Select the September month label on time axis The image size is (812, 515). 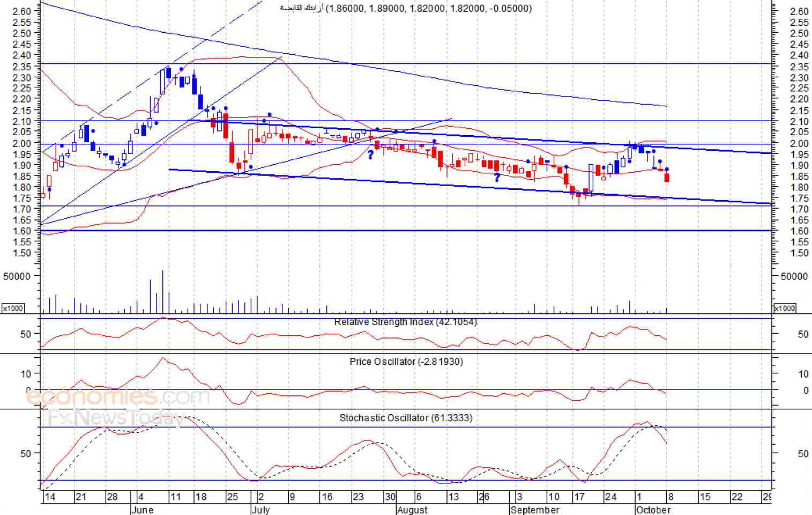535,510
